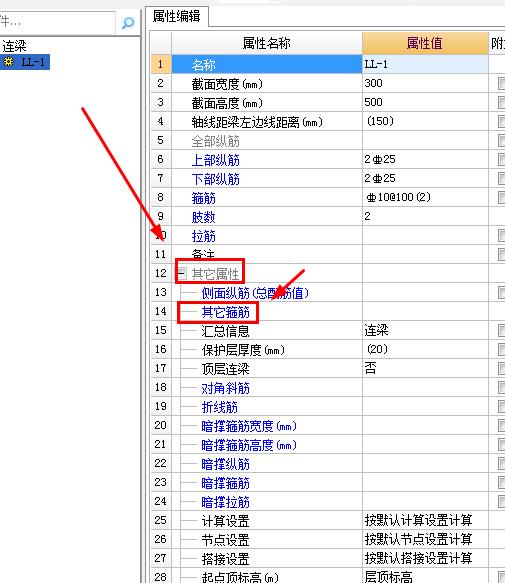This screenshot has height=583, width=505.
Task: Toggle the 截面高度 row checkbox
Action: click(x=502, y=103)
